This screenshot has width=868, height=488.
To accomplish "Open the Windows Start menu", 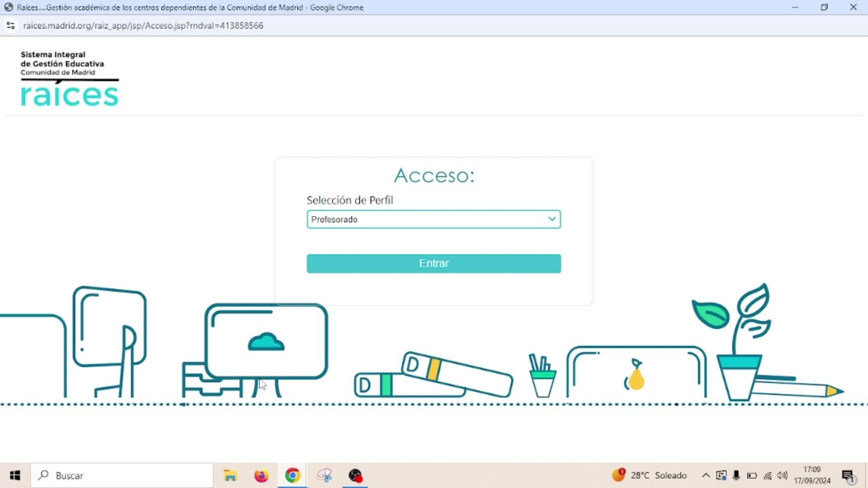I will tap(15, 475).
